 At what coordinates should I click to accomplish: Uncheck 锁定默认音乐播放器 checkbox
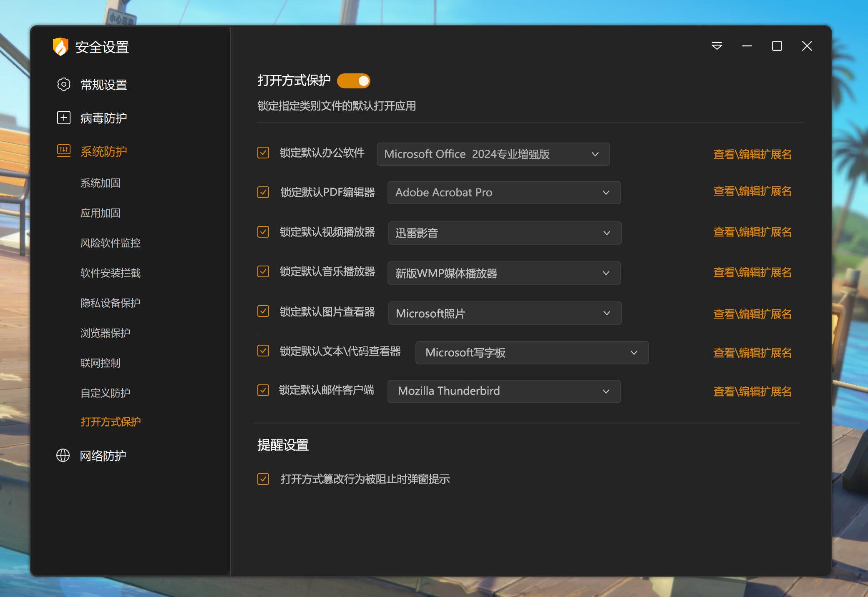pyautogui.click(x=263, y=271)
